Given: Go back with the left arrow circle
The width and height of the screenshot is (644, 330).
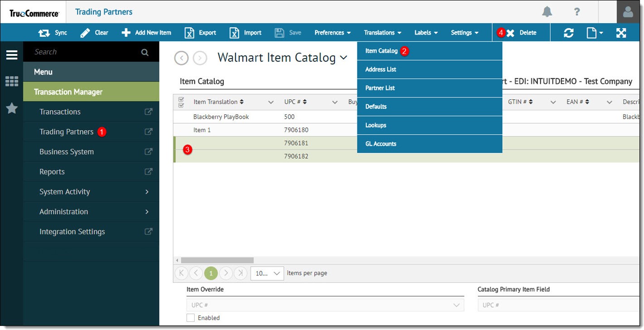Looking at the screenshot, I should tap(181, 58).
